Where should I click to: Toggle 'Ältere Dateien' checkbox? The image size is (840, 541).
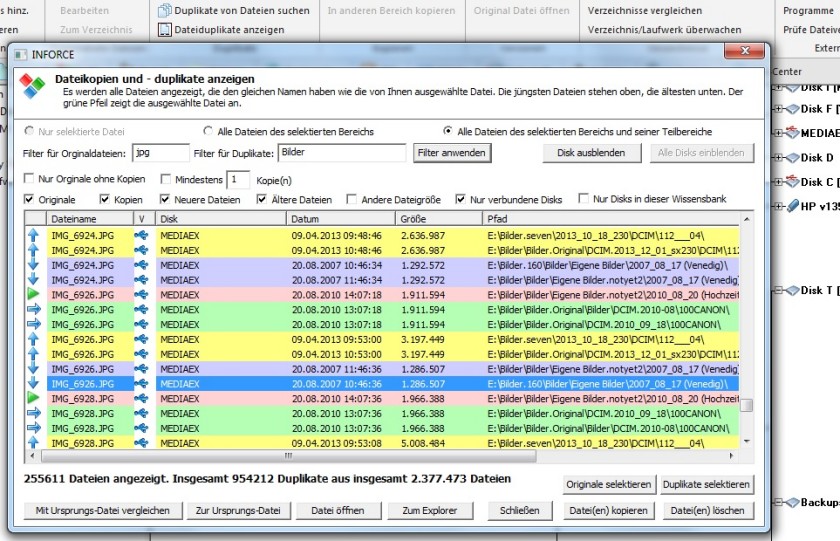coord(262,199)
